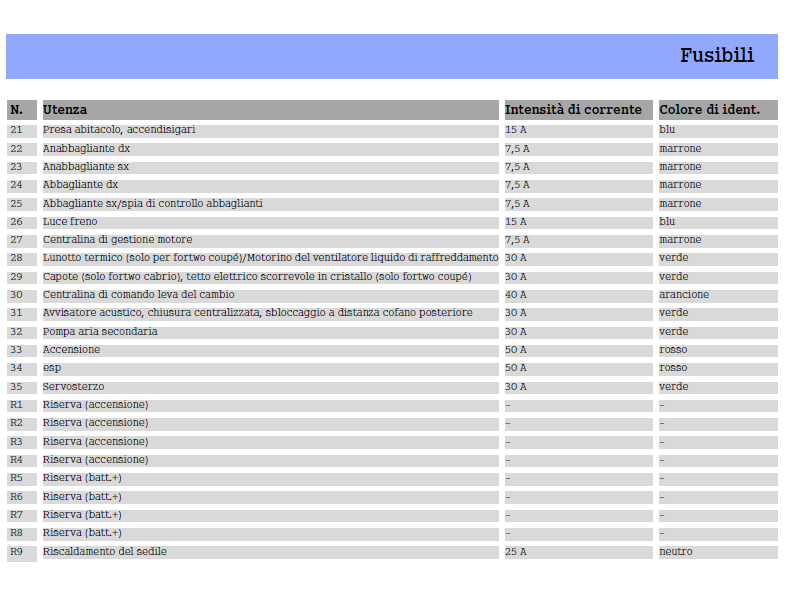This screenshot has width=800, height=600.
Task: Click the "15 A" value for Presa abitacolo
Action: coord(516,130)
